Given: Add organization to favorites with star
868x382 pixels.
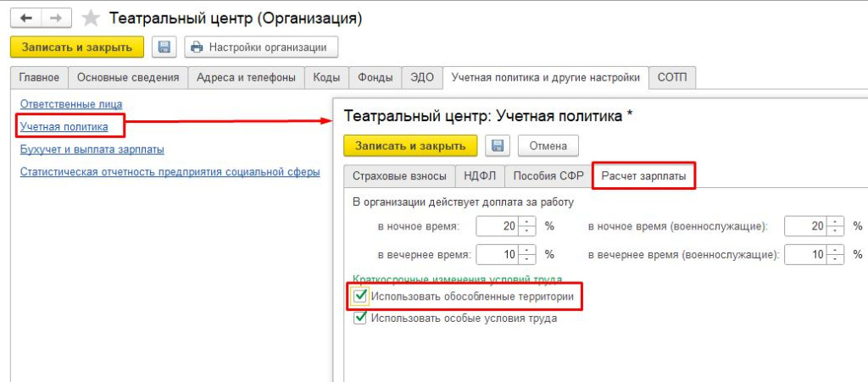Looking at the screenshot, I should [91, 18].
